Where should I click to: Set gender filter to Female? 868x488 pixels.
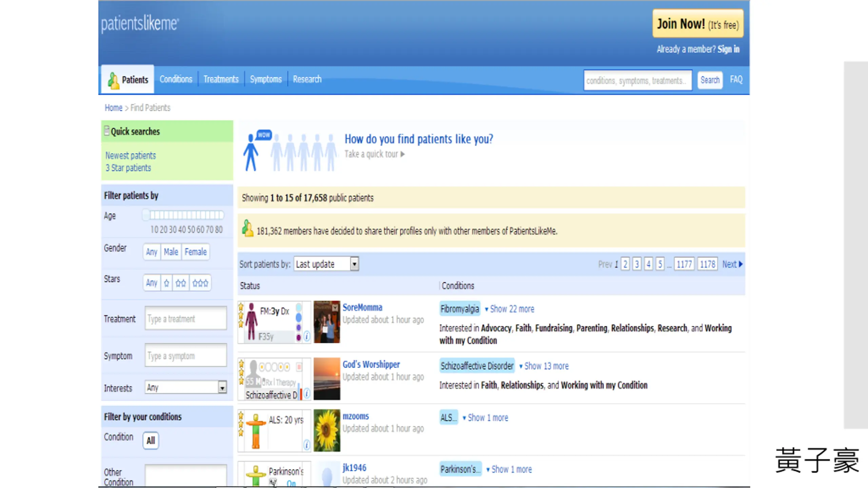(x=196, y=252)
